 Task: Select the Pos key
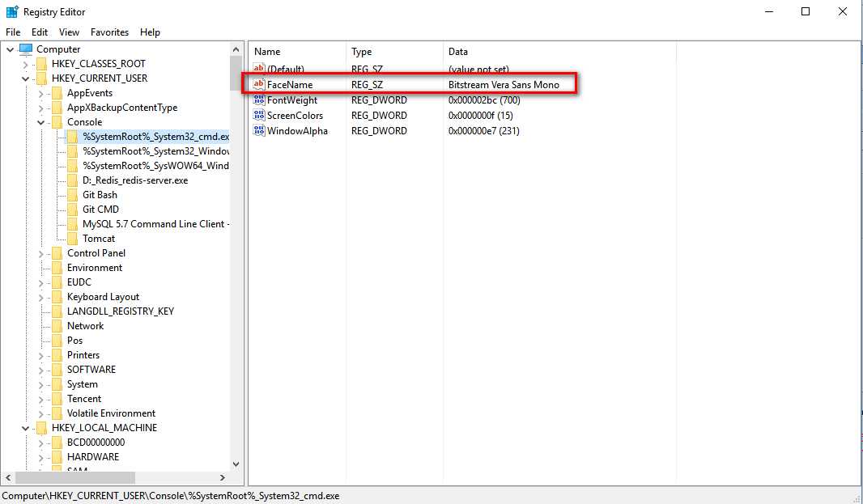coord(74,341)
